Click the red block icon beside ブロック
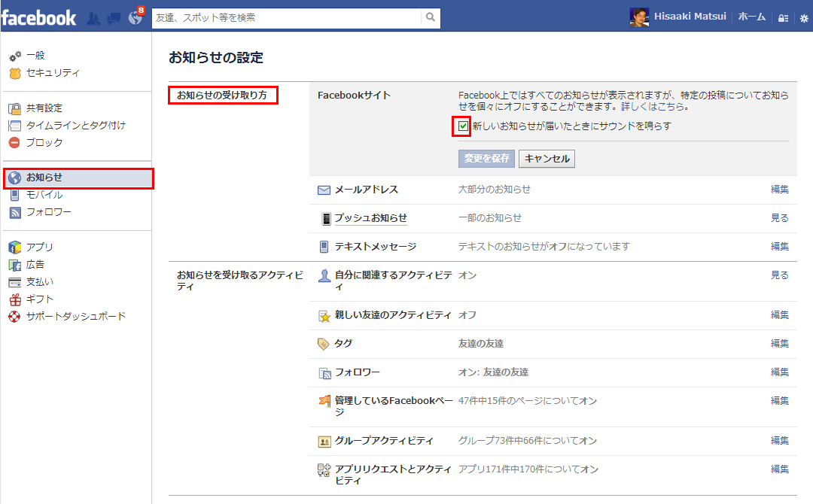This screenshot has height=504, width=813. 14,142
